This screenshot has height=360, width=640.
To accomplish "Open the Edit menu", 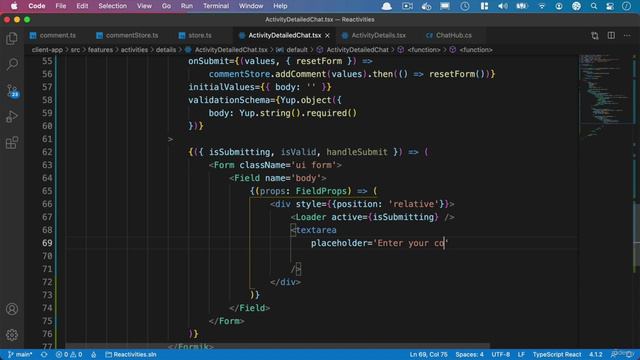I will coord(82,6).
